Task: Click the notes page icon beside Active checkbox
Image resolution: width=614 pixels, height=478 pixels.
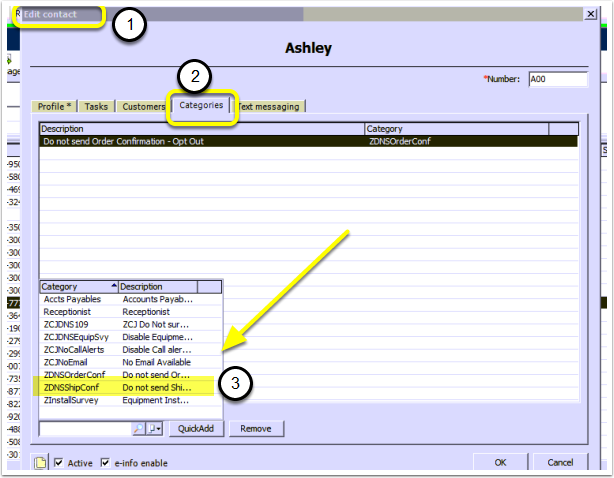Action: coord(40,463)
